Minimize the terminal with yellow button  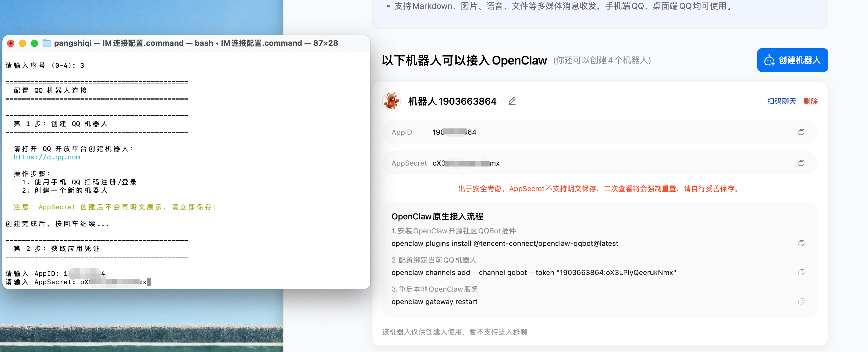(23, 43)
